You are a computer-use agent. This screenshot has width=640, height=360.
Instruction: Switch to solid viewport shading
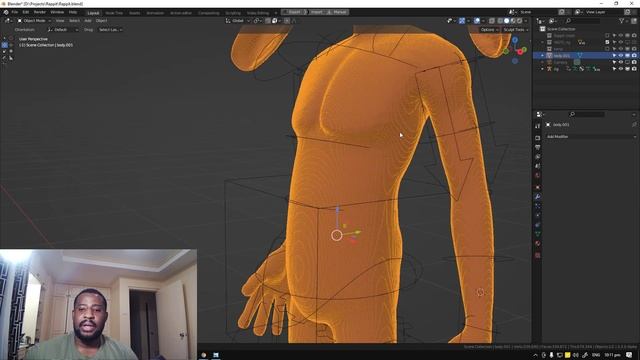507,20
